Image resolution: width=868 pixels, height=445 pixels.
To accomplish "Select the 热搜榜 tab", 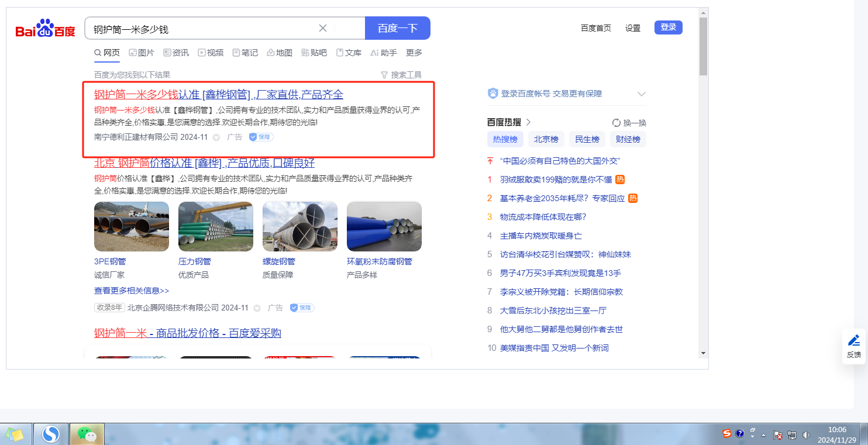I will point(505,139).
